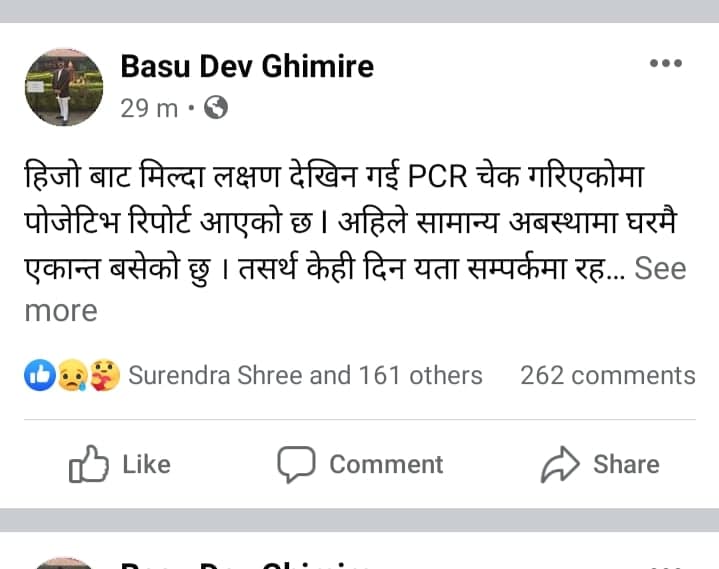Open the three-dot post options menu
This screenshot has width=719, height=569.
(666, 63)
